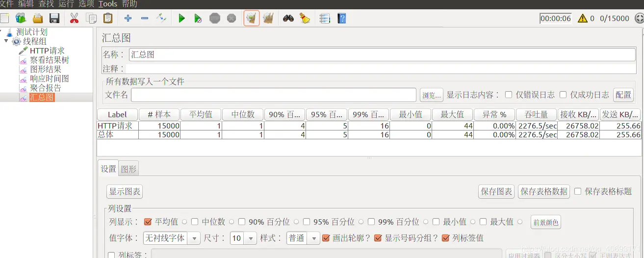
Task: Select 图形结果 in the tree
Action: pyautogui.click(x=46, y=70)
